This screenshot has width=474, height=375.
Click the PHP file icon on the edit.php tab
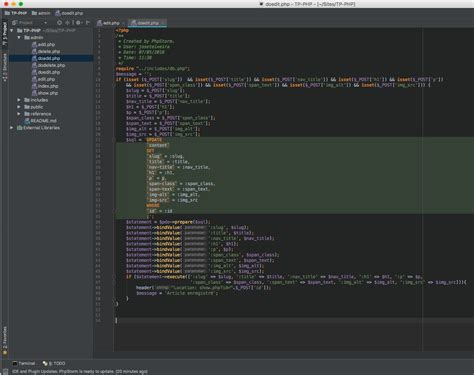point(99,23)
